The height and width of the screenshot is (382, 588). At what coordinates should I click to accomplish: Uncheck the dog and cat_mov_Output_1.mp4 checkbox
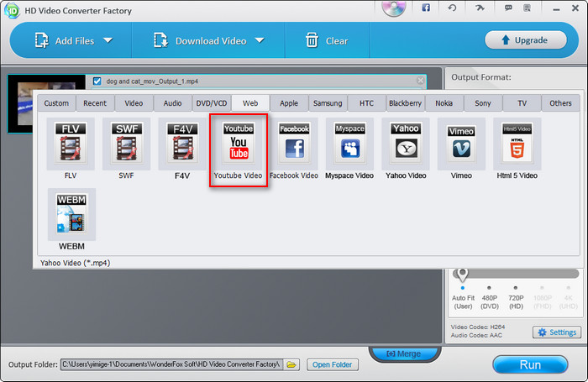tap(97, 81)
